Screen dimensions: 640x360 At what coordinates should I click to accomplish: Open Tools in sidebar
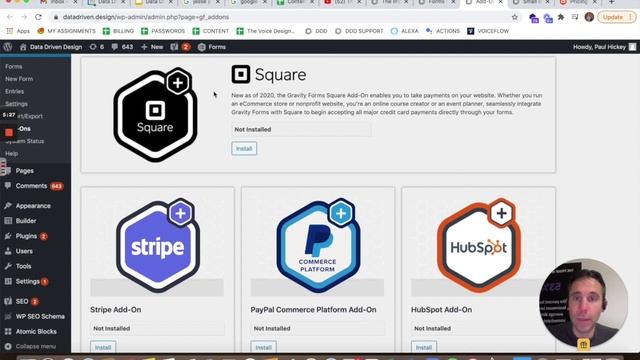[x=23, y=266]
